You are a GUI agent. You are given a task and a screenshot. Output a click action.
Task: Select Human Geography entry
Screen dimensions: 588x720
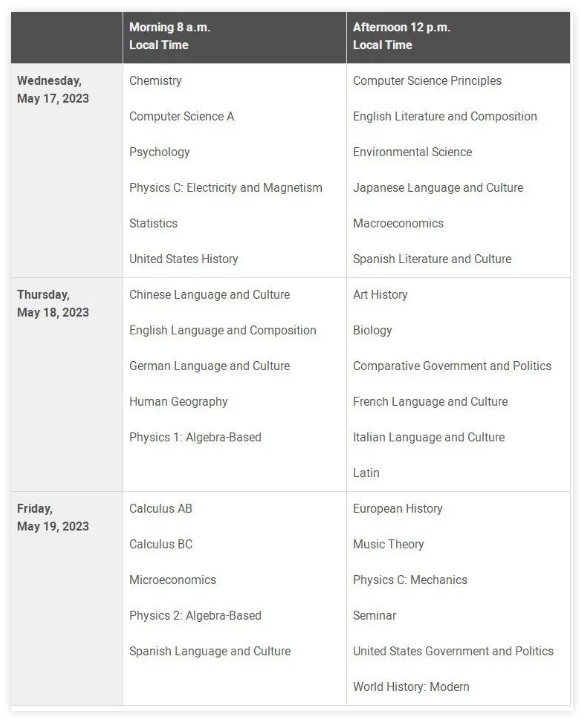(178, 402)
